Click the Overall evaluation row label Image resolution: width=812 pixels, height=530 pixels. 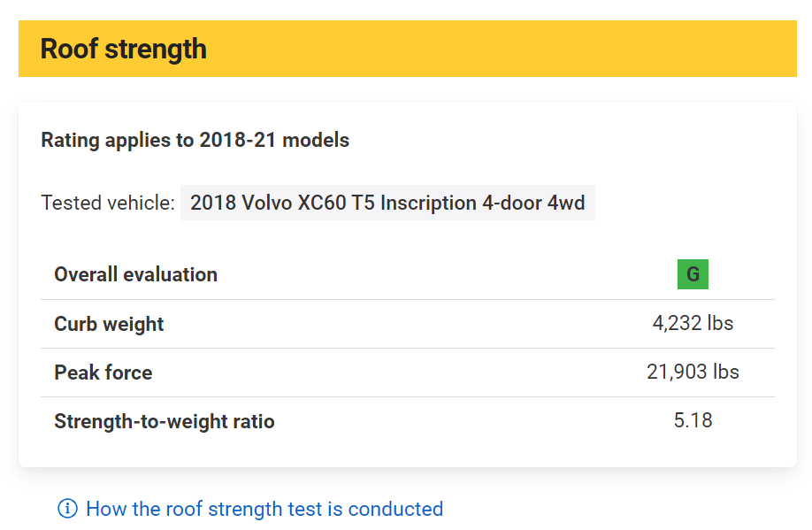pyautogui.click(x=135, y=274)
